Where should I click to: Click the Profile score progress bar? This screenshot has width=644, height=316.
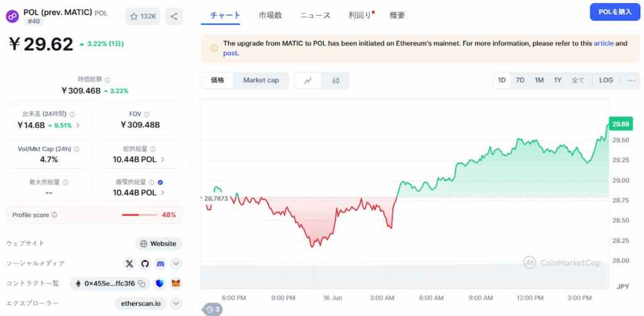click(x=140, y=215)
